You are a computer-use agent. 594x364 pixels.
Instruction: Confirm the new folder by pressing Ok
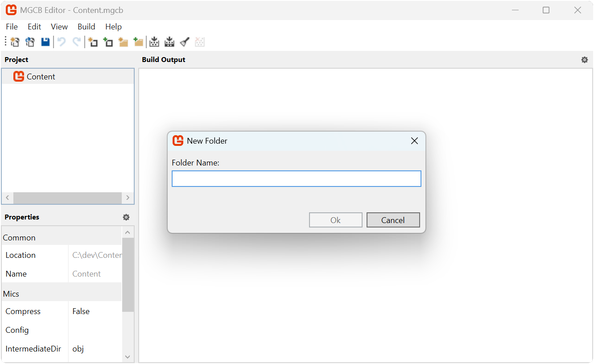tap(335, 219)
